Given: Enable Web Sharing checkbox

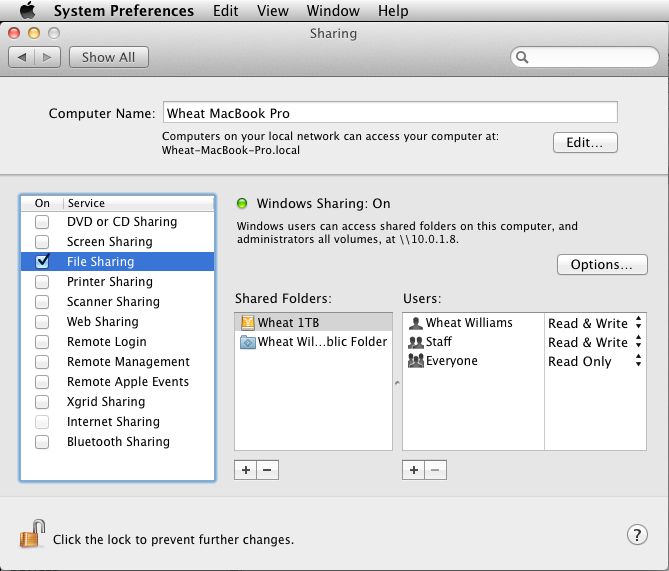Looking at the screenshot, I should pos(42,322).
